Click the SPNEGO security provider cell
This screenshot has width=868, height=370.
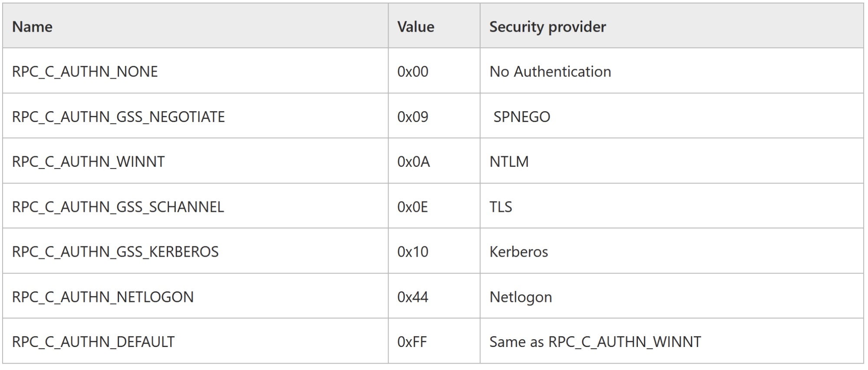[522, 117]
